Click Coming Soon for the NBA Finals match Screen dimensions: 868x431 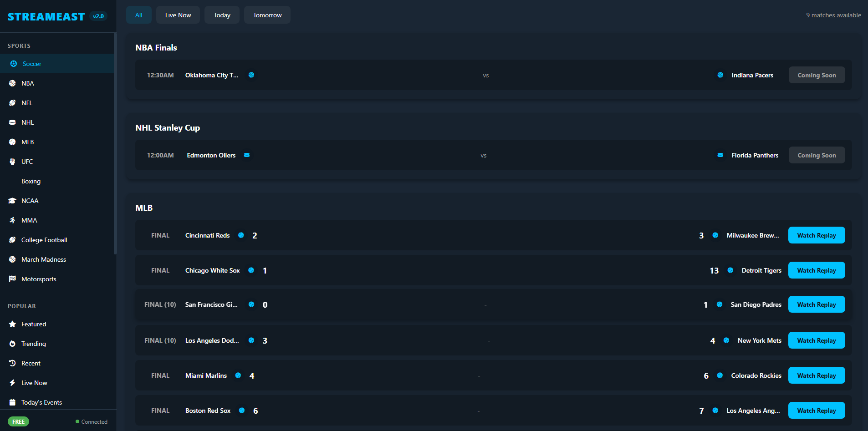pyautogui.click(x=817, y=75)
